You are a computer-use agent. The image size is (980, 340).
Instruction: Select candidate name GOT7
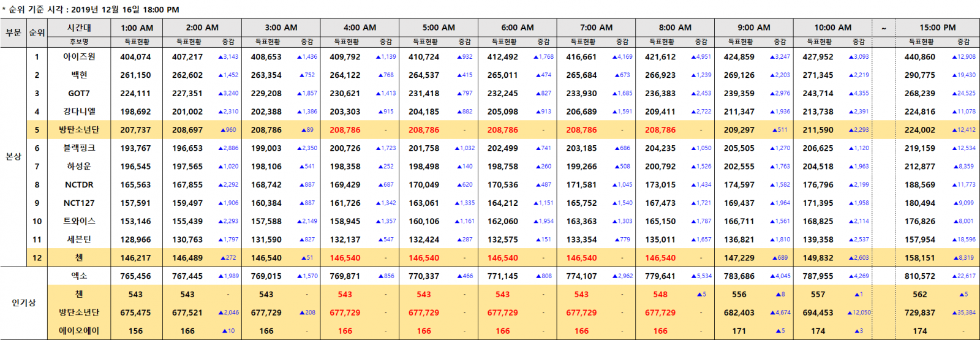(x=79, y=93)
